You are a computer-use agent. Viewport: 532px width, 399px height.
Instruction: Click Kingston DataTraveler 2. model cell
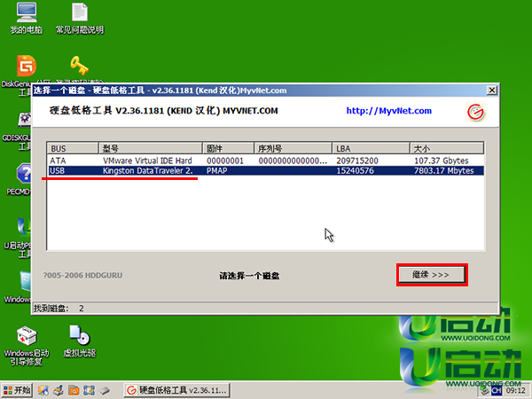[x=147, y=170]
